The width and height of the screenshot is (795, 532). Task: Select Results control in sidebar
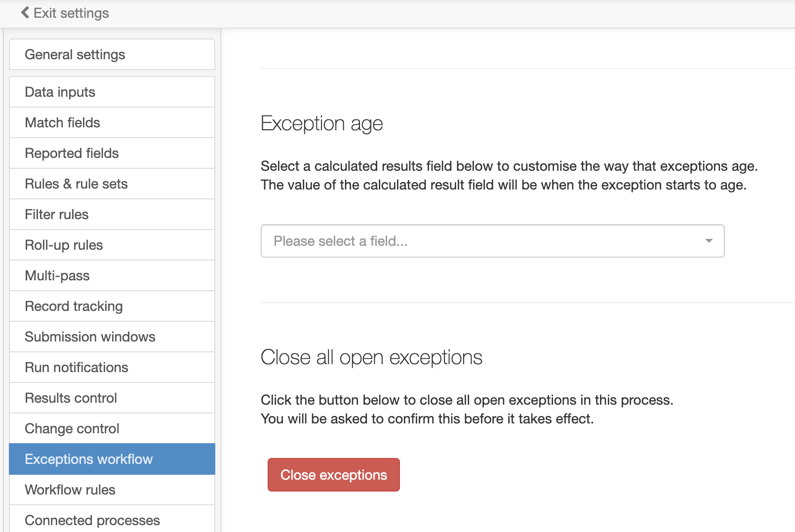(x=112, y=398)
